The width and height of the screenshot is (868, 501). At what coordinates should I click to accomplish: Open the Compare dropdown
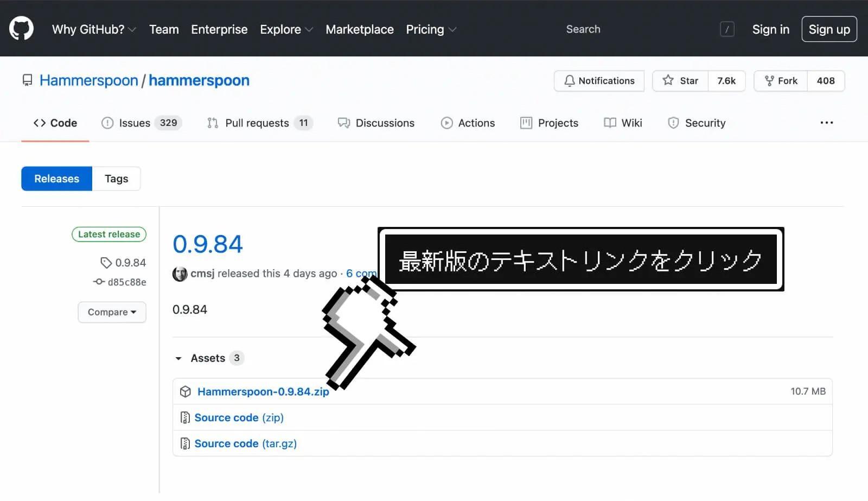click(x=112, y=312)
